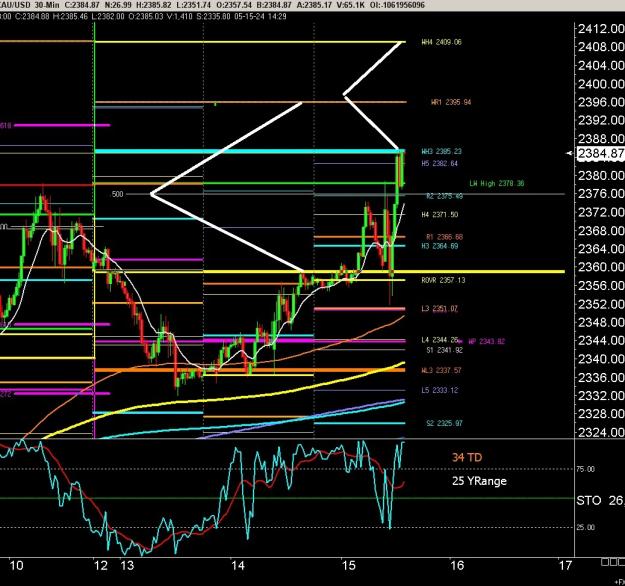The height and width of the screenshot is (586, 625).
Task: Click date label 16 on time axis
Action: pos(457,565)
